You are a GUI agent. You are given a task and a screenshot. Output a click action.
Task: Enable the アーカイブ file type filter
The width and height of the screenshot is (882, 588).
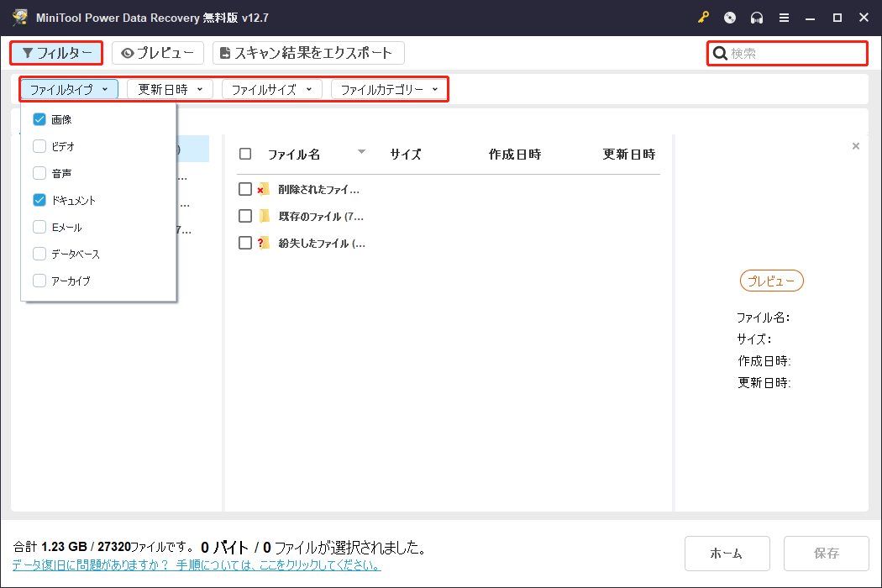[39, 281]
